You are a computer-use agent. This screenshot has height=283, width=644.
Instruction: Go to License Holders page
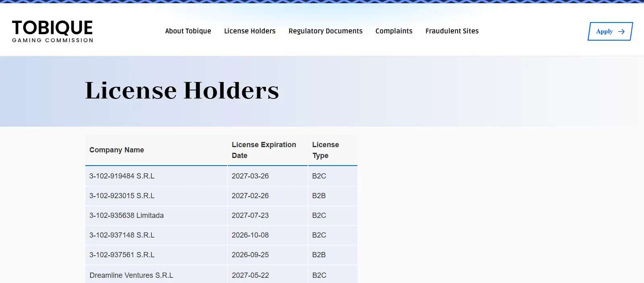point(250,31)
